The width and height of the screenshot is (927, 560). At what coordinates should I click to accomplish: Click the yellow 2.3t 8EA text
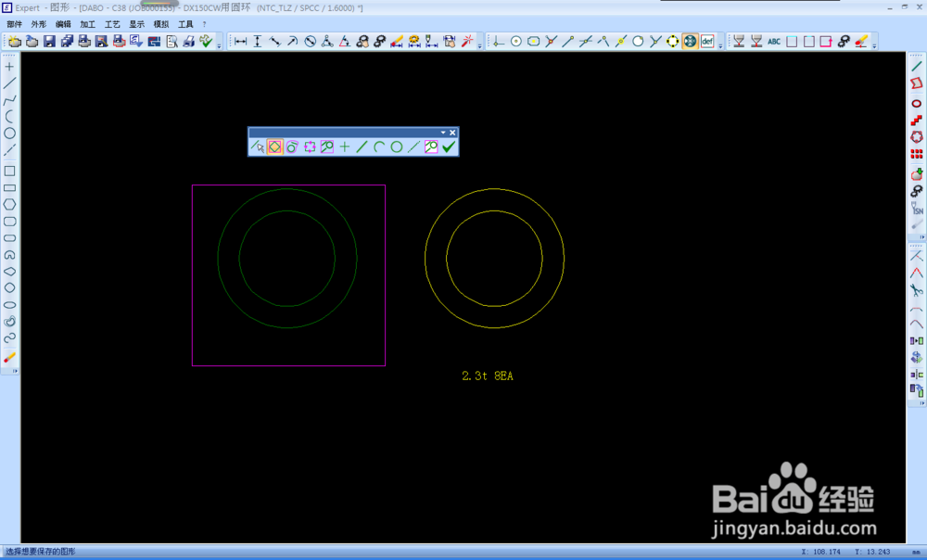tap(488, 376)
